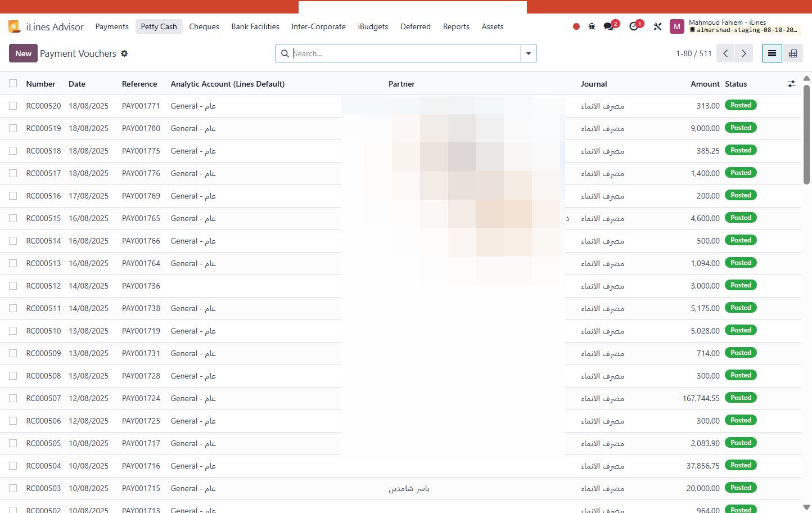812x513 pixels.
Task: Sort by the Number column header
Action: tap(40, 84)
